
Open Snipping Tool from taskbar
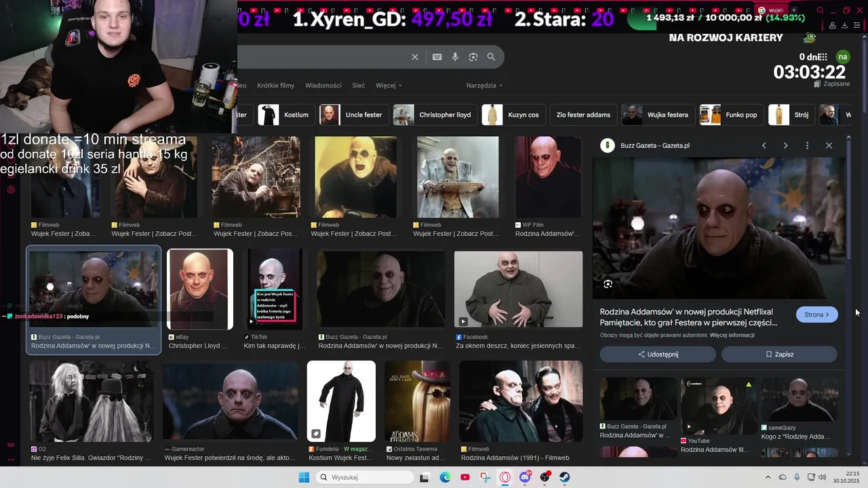click(485, 477)
